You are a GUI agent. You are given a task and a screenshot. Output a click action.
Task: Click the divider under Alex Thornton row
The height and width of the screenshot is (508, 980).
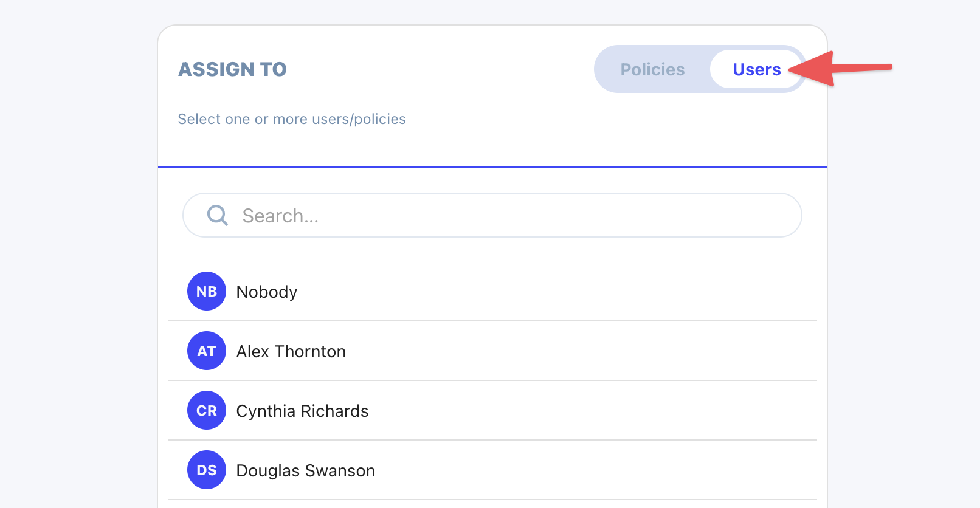coord(492,380)
